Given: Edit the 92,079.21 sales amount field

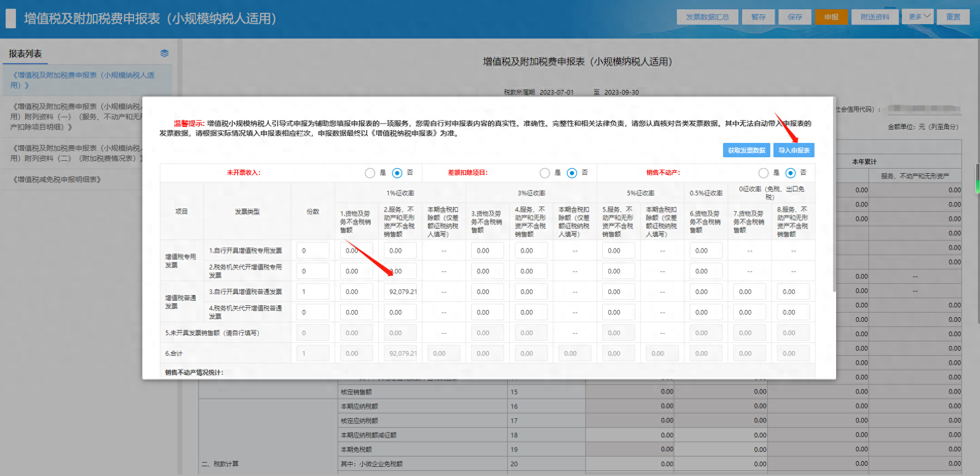Looking at the screenshot, I should point(400,291).
